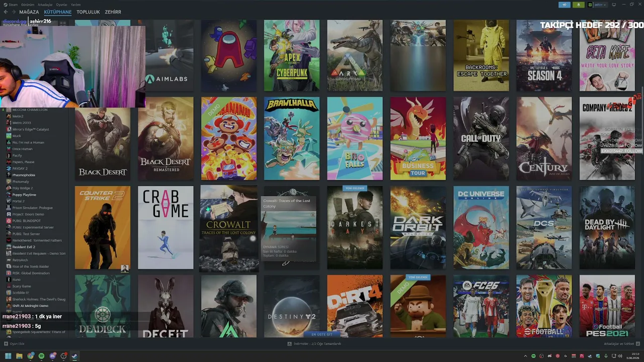This screenshot has height=362, width=644.
Task: Click the Oyun Ekle button
Action: point(14,344)
